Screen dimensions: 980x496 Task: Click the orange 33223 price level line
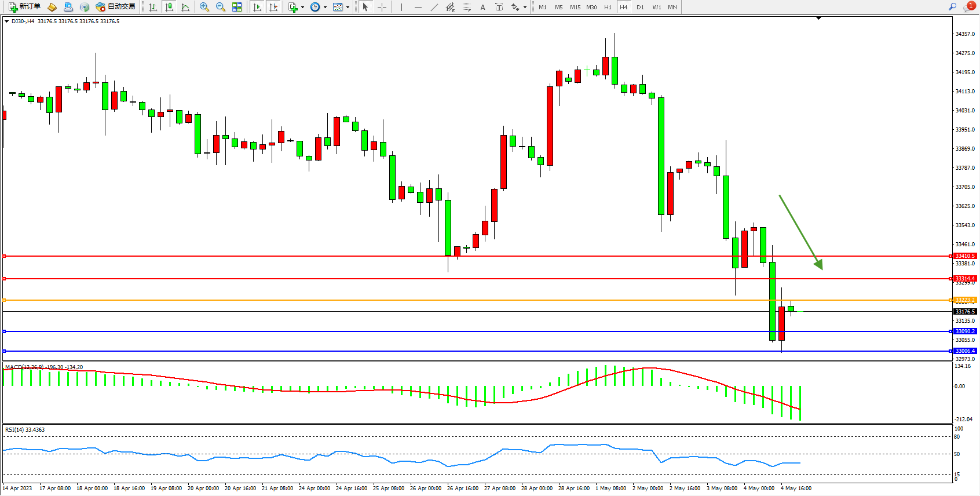(463, 300)
